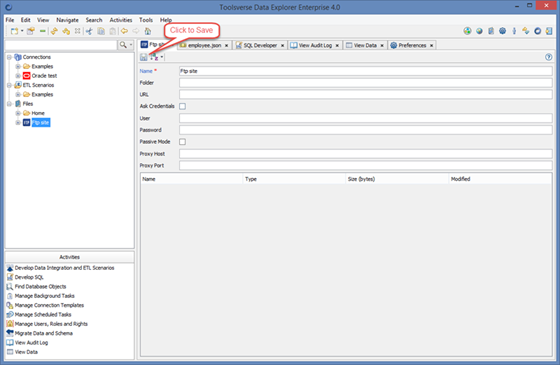Expand the Oracle test tree node

pos(18,76)
